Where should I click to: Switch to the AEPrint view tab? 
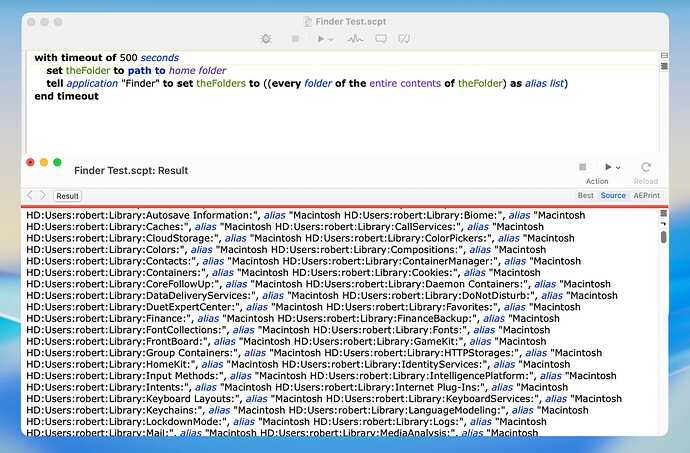point(646,195)
